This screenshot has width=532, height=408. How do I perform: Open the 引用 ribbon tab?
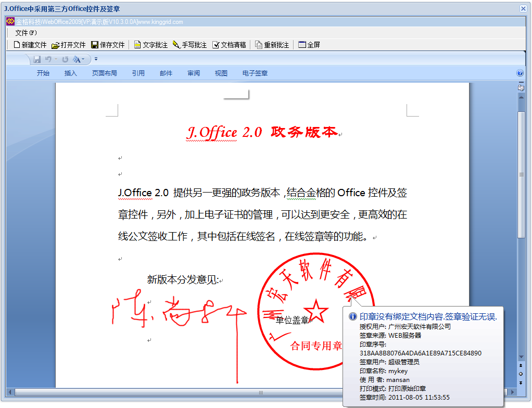(138, 73)
